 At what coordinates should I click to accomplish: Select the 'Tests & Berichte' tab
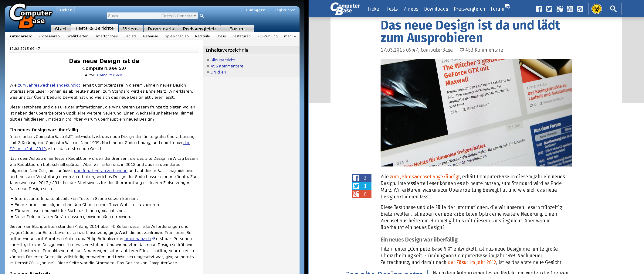(x=95, y=28)
